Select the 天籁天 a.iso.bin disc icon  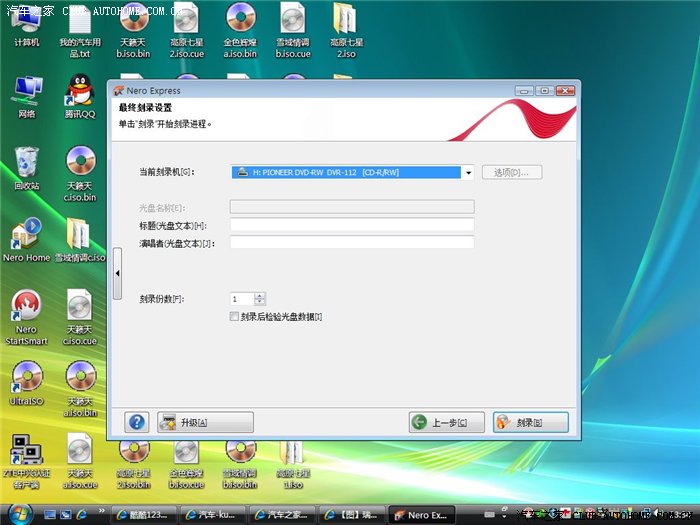tap(80, 389)
